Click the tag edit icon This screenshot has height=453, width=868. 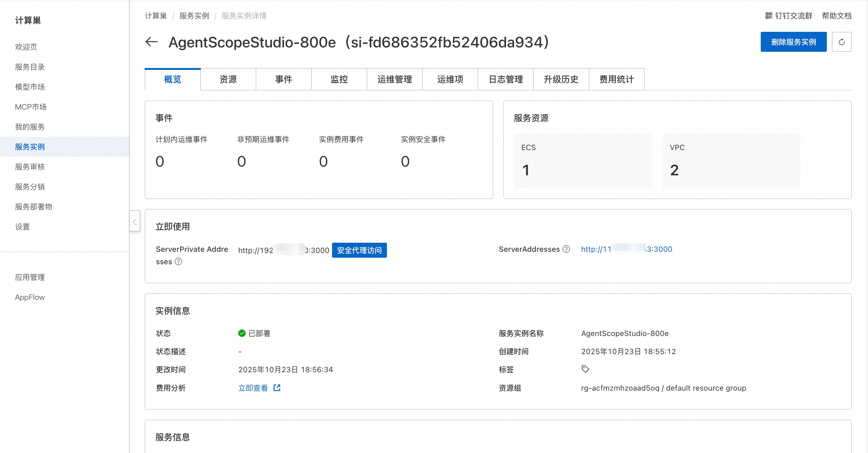pyautogui.click(x=585, y=369)
